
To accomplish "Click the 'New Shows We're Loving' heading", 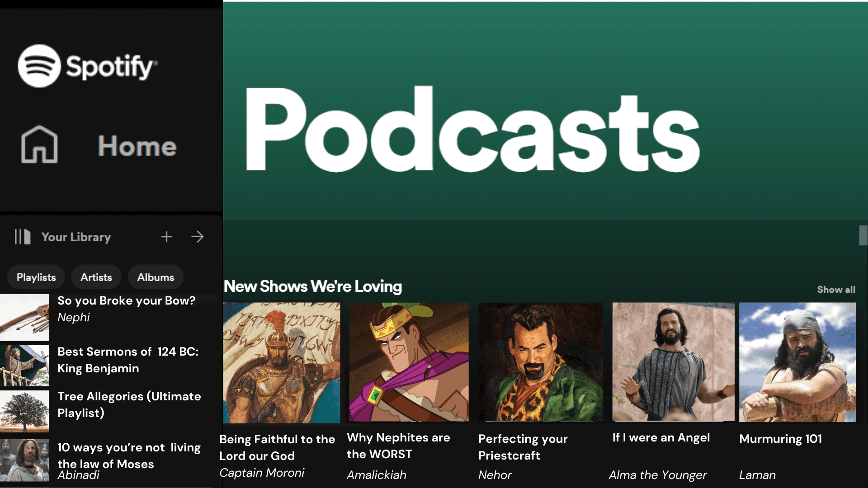I will 313,286.
